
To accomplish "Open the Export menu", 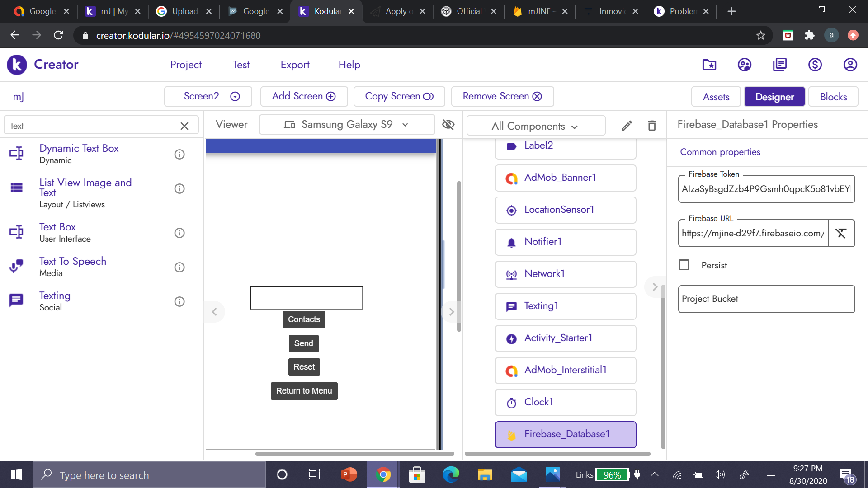I will (x=295, y=65).
